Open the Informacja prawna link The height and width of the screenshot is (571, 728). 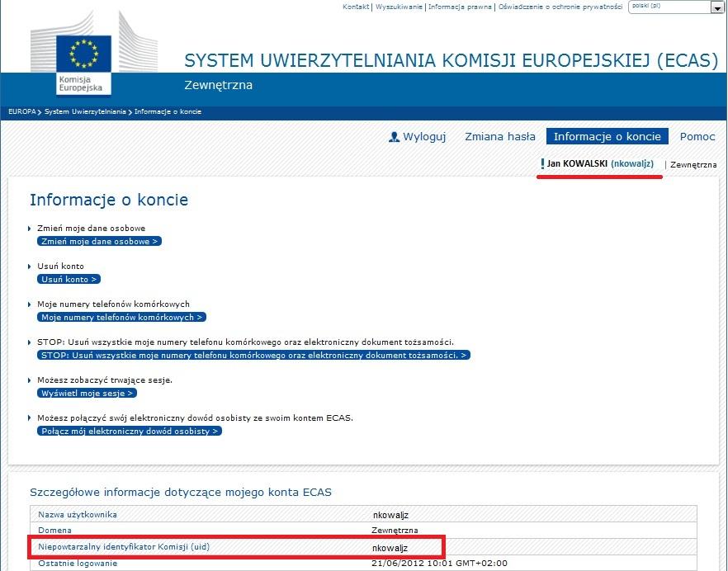coord(460,7)
